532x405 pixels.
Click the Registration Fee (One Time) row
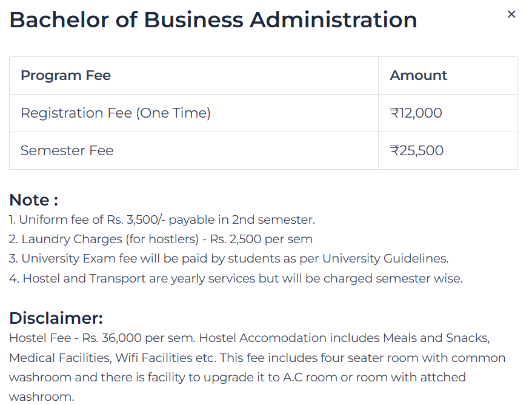coord(115,113)
